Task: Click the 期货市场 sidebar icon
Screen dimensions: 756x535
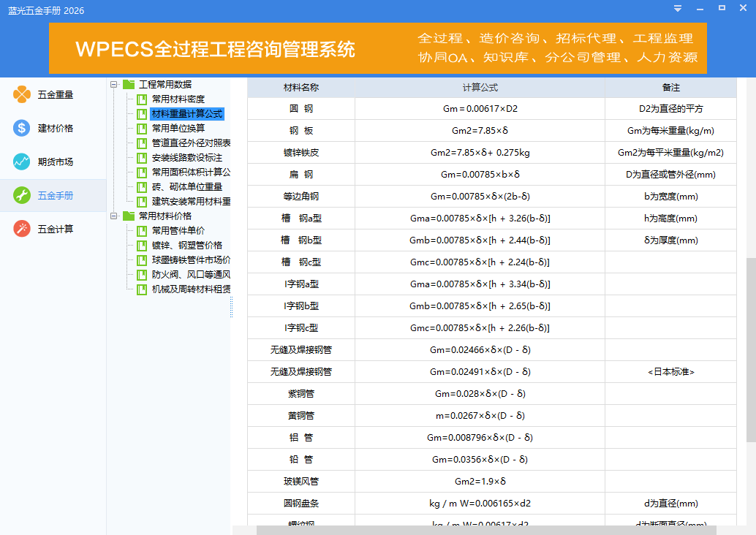Action: pyautogui.click(x=21, y=162)
